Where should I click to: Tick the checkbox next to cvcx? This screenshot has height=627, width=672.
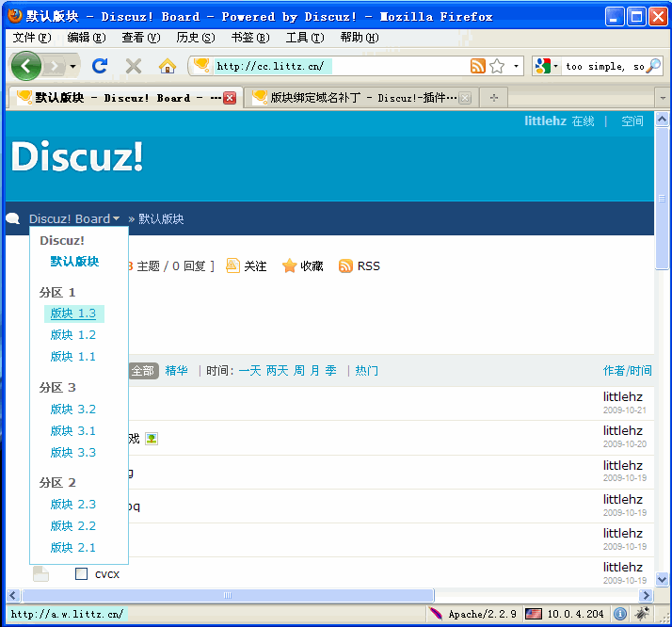[x=82, y=574]
